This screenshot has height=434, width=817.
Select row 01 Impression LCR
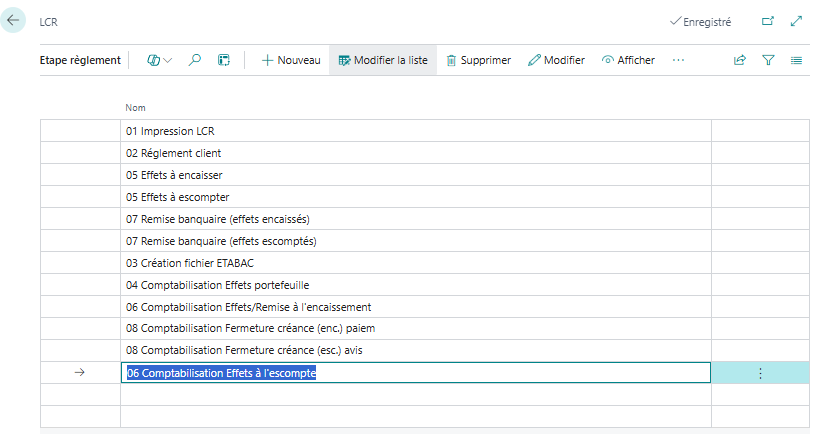(x=178, y=131)
